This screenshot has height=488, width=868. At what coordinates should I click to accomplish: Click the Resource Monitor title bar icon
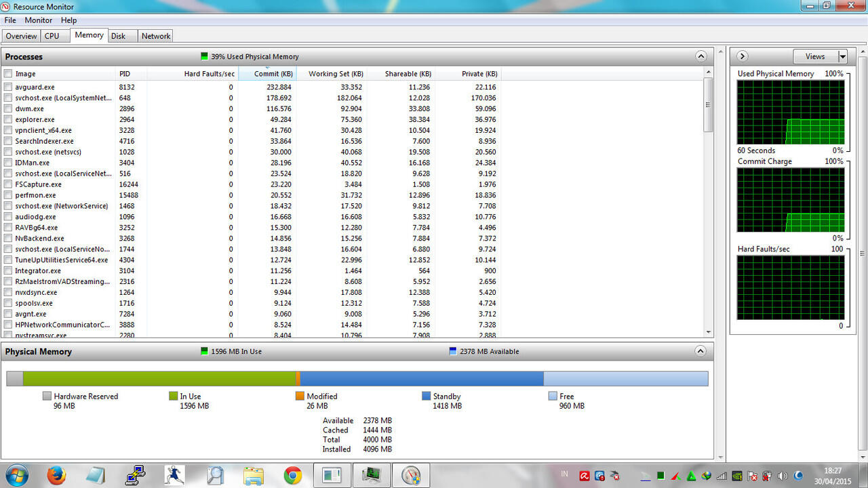(6, 6)
